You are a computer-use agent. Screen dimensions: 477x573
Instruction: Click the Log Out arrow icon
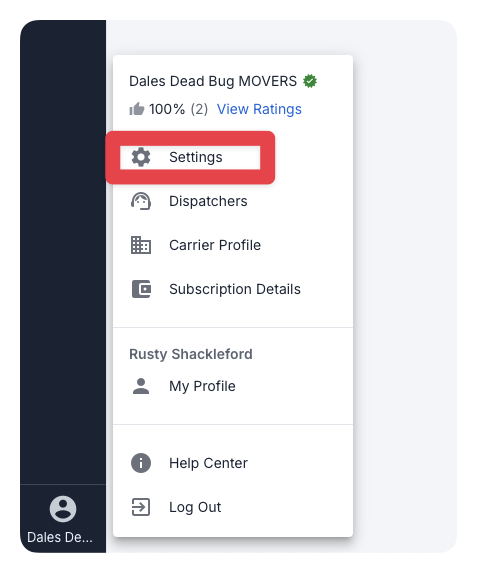(141, 507)
